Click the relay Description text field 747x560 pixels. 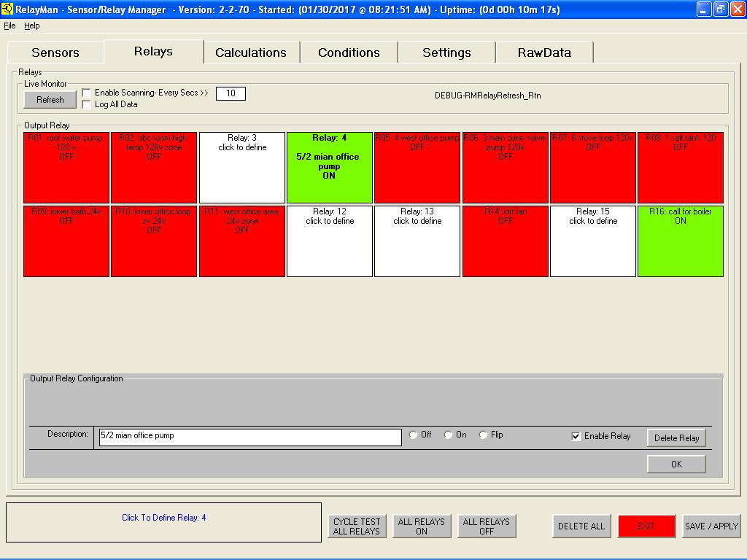click(x=250, y=437)
